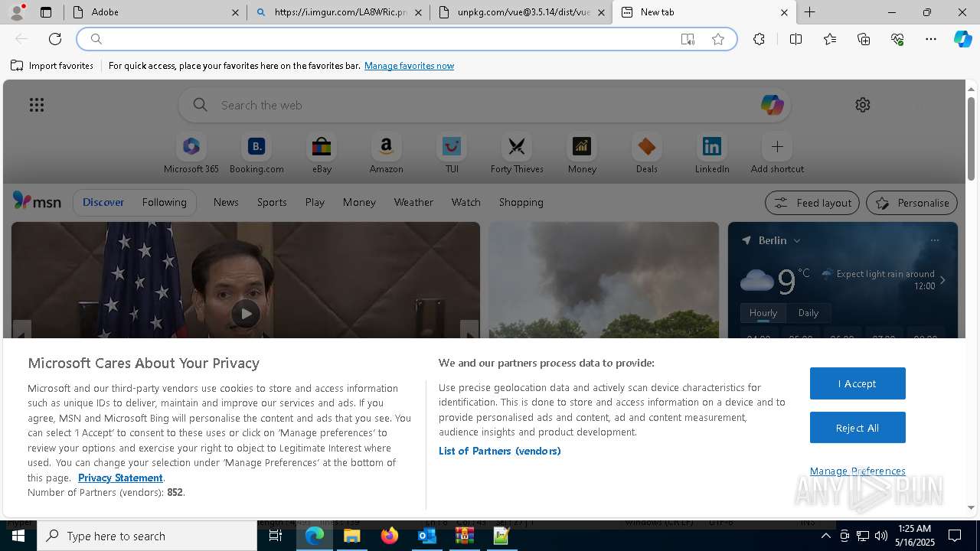The height and width of the screenshot is (551, 980).
Task: Click Import favorites button
Action: [x=52, y=66]
